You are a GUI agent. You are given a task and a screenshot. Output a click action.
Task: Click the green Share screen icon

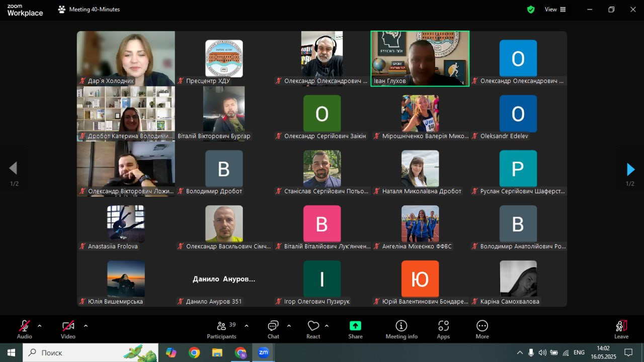355,326
